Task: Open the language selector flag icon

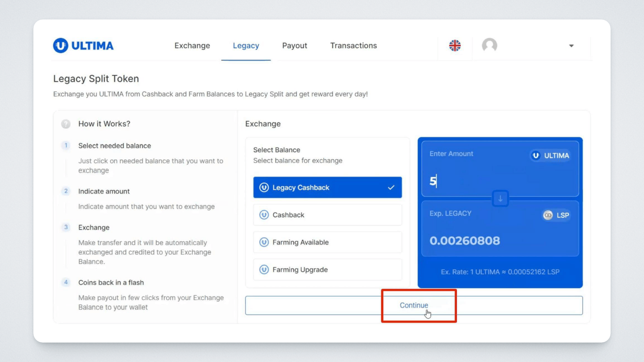Action: (455, 46)
